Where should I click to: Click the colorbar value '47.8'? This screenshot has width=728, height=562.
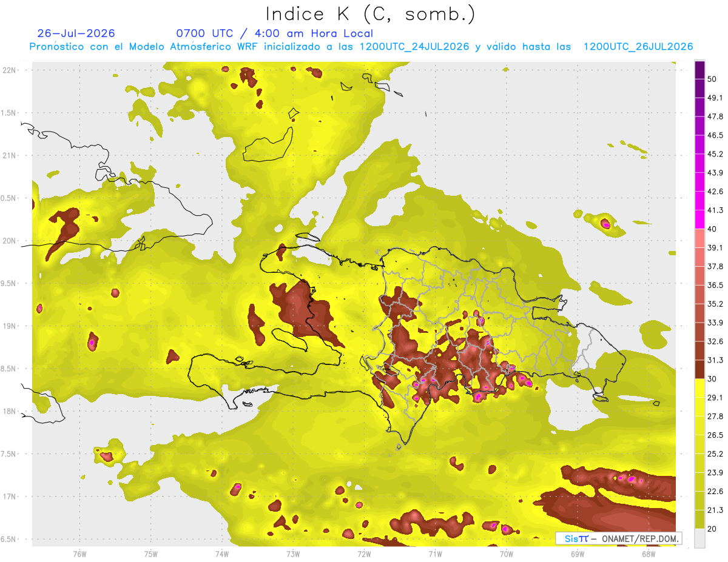click(x=715, y=116)
